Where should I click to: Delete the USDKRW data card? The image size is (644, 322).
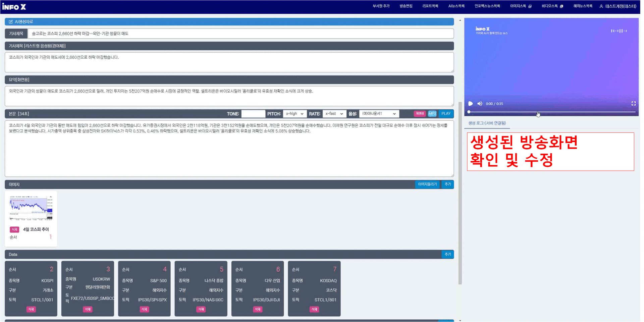(x=88, y=309)
